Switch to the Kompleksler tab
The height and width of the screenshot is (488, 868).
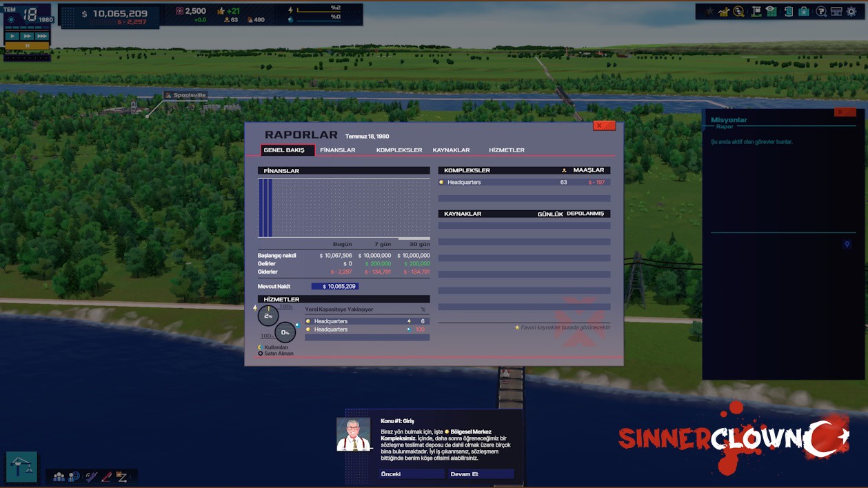tap(398, 150)
